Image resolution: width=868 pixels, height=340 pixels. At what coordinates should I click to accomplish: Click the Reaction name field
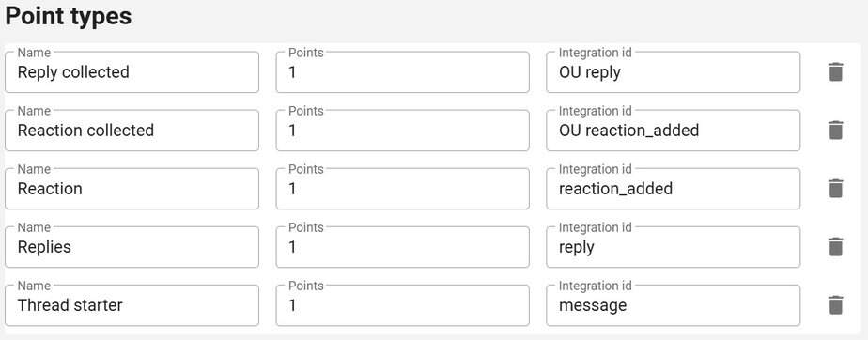tap(132, 188)
